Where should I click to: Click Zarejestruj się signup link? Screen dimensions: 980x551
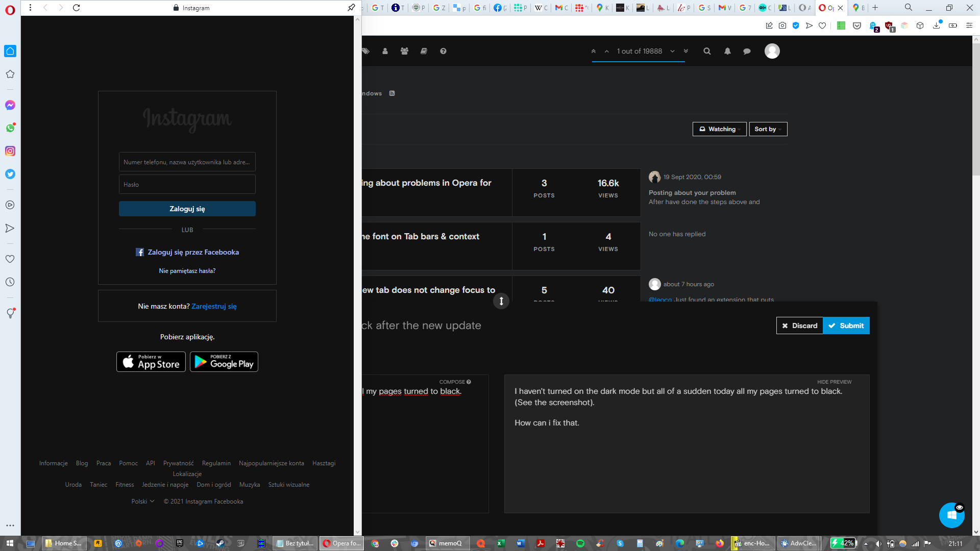214,306
